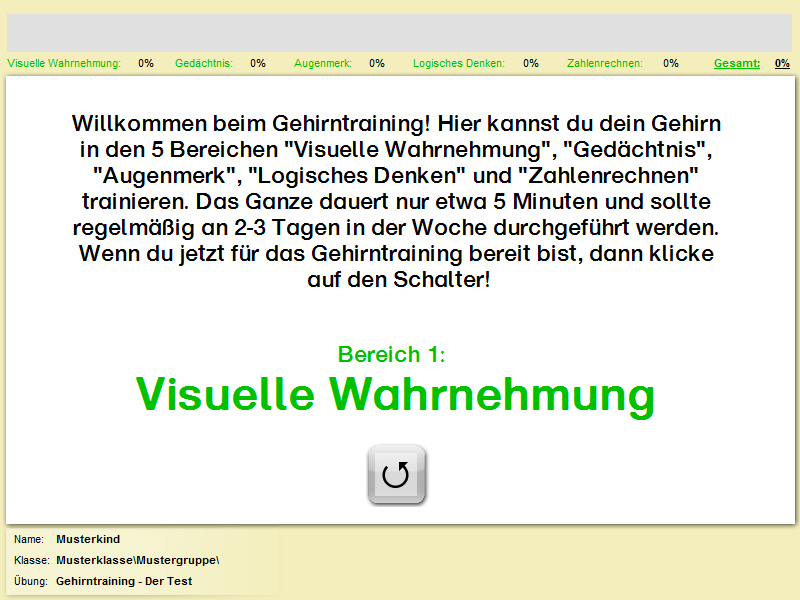Click the Bereich 1 heading

click(392, 354)
